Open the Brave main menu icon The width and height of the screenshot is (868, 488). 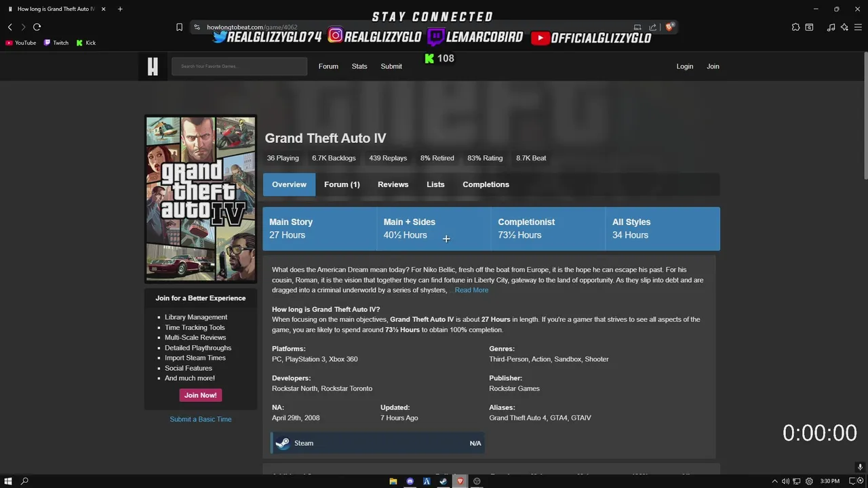858,27
